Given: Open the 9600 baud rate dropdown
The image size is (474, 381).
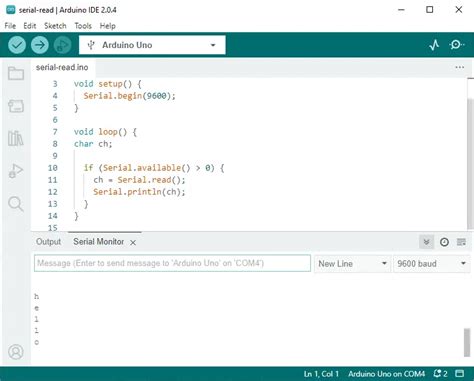Looking at the screenshot, I should point(431,264).
